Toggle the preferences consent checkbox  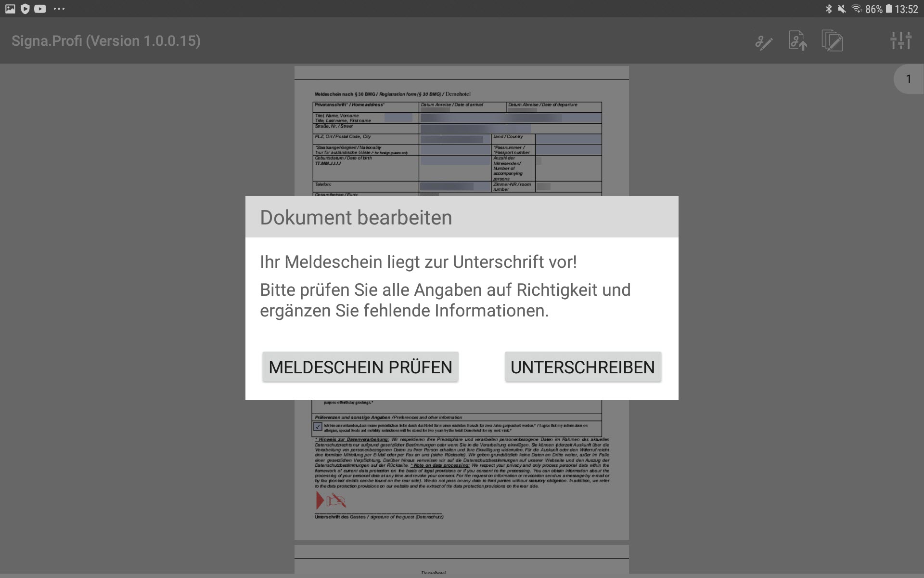(x=318, y=427)
